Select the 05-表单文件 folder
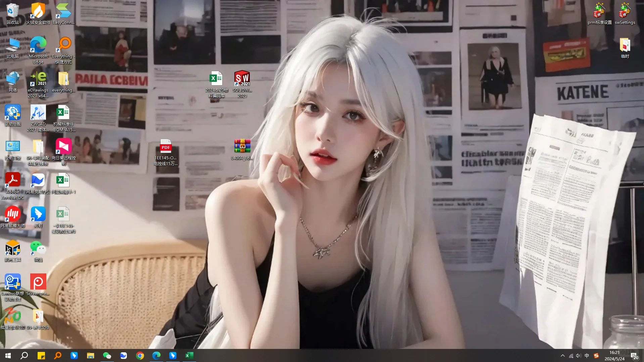 pyautogui.click(x=38, y=319)
